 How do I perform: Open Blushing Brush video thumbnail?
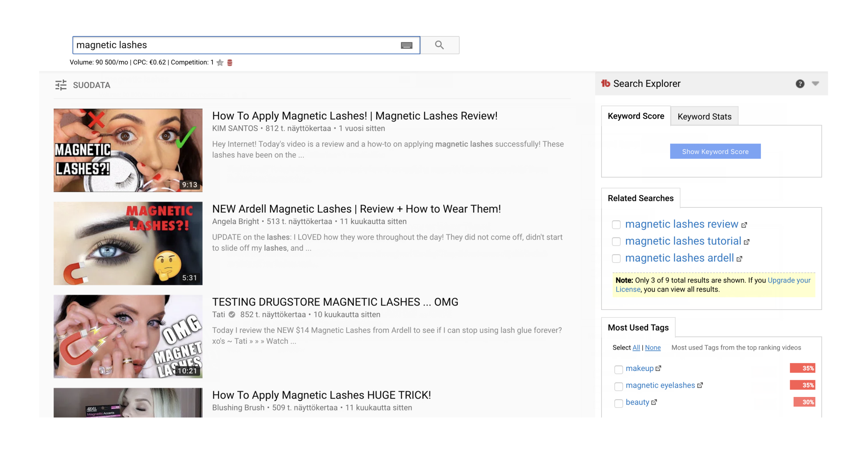(128, 403)
